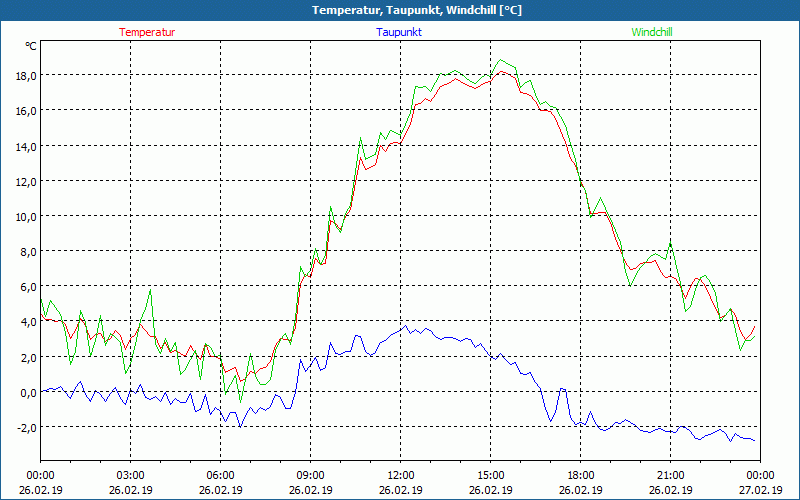The image size is (800, 500).
Task: Click the 15:00 time axis label
Action: (491, 476)
